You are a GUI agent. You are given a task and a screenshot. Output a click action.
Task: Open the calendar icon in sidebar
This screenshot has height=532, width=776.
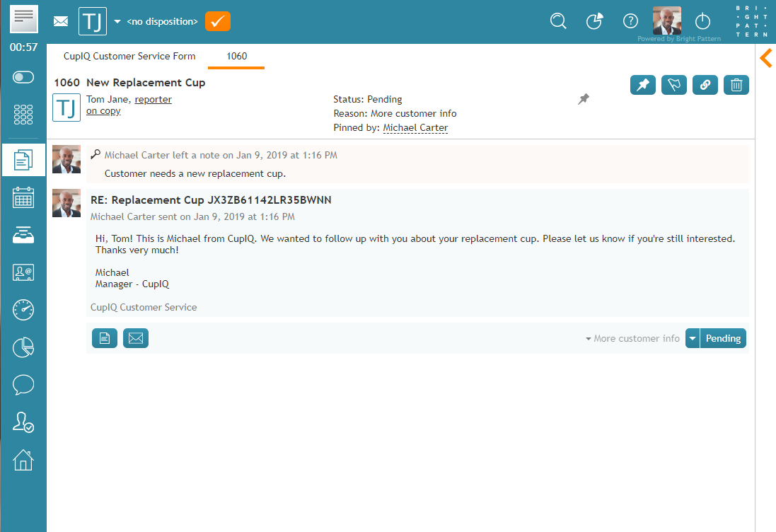tap(23, 197)
